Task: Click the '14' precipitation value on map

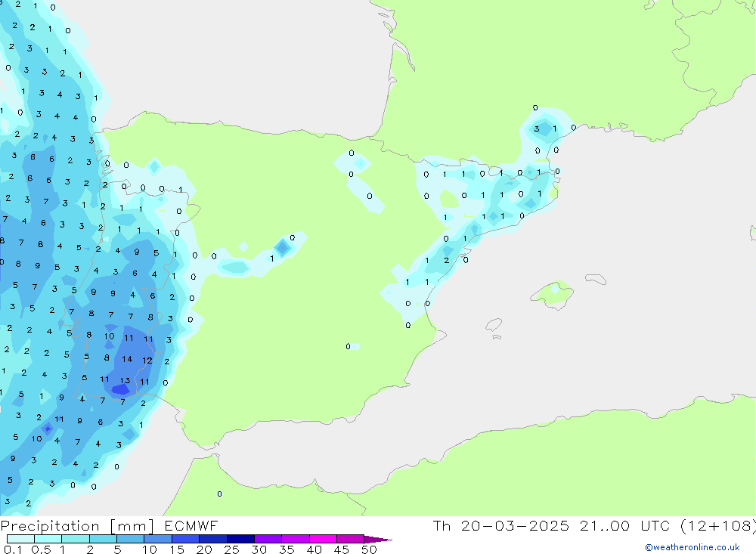Action: tap(127, 359)
